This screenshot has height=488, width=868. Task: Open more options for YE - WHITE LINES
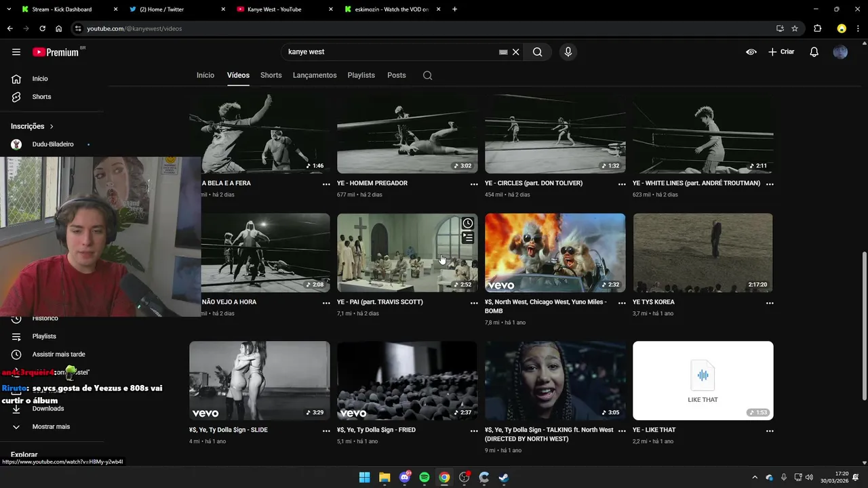(769, 184)
